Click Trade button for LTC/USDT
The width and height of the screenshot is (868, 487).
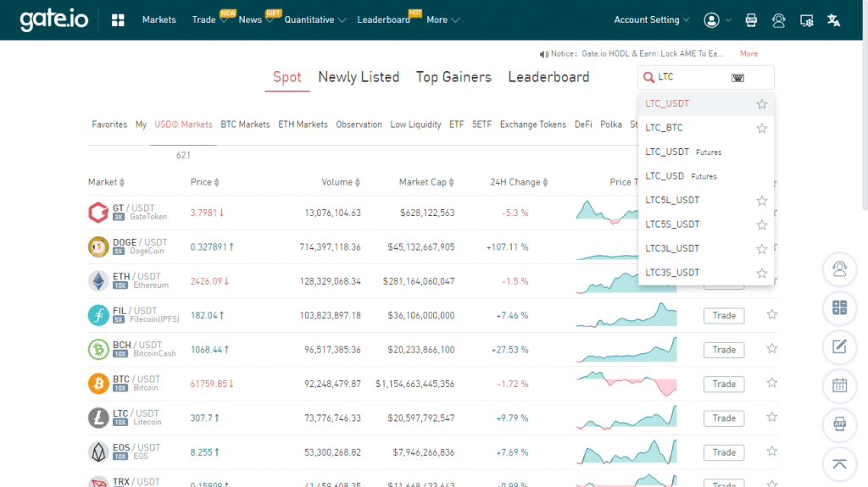pos(724,418)
